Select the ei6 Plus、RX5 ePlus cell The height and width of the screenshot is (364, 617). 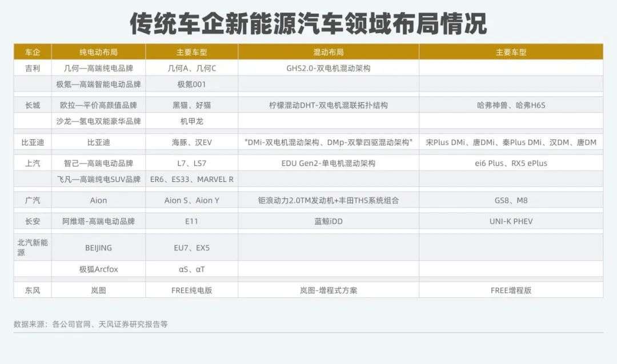(511, 163)
